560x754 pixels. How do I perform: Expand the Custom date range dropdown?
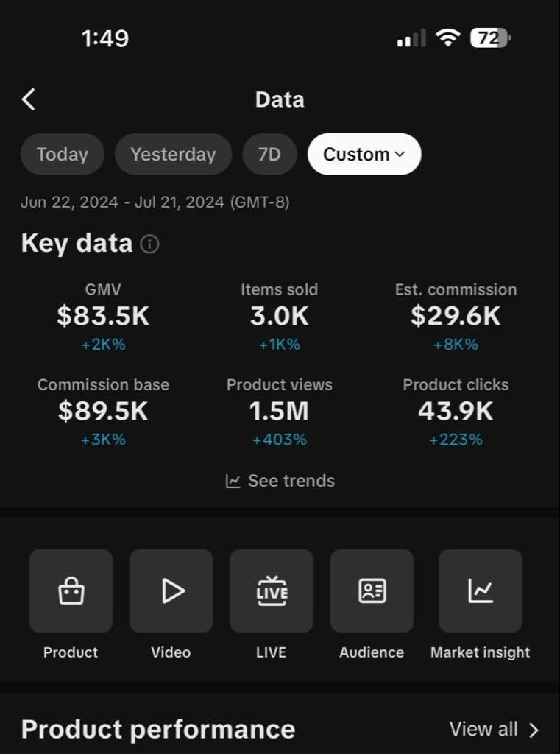tap(364, 154)
